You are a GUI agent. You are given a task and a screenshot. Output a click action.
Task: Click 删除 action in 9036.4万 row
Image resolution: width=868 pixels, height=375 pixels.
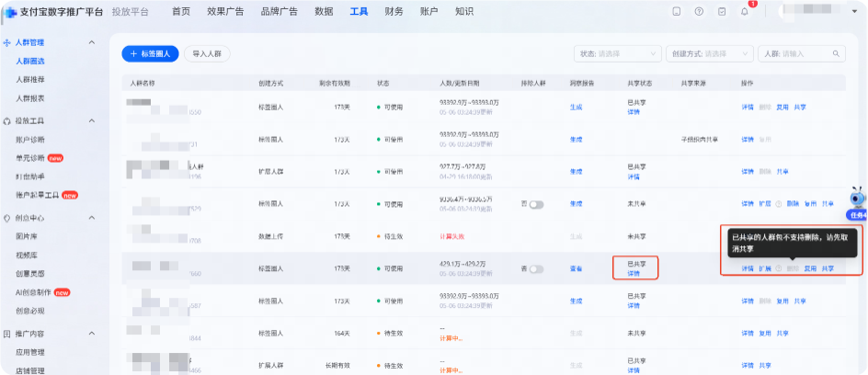pos(793,204)
